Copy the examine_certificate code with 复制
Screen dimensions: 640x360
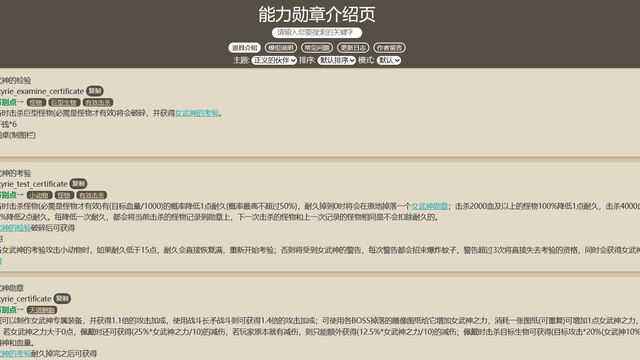(x=95, y=91)
